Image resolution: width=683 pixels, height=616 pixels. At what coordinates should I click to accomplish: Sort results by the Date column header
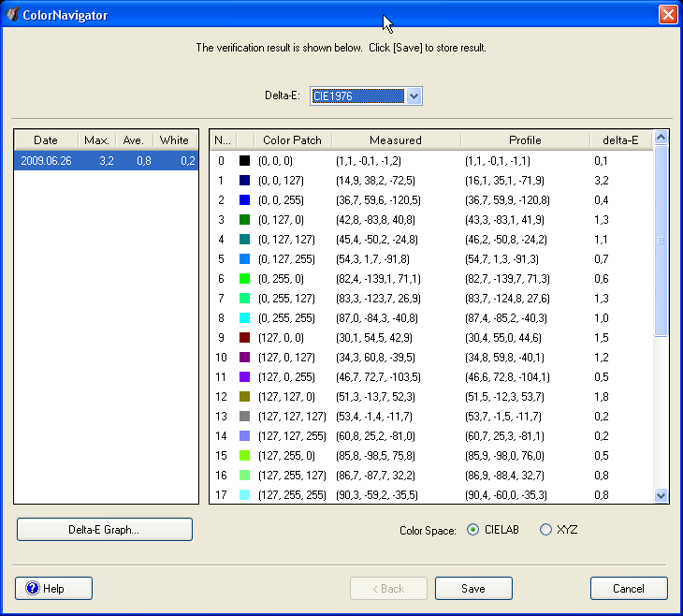pyautogui.click(x=46, y=140)
